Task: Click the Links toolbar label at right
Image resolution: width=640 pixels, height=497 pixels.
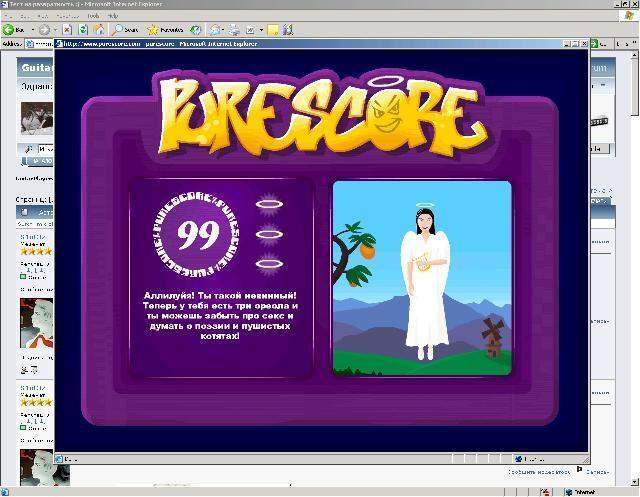Action: click(x=623, y=44)
